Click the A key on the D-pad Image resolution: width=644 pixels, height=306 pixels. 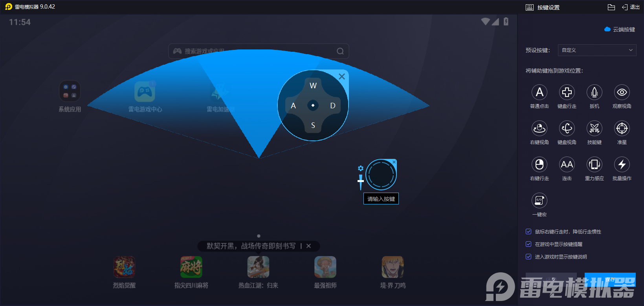(x=293, y=106)
